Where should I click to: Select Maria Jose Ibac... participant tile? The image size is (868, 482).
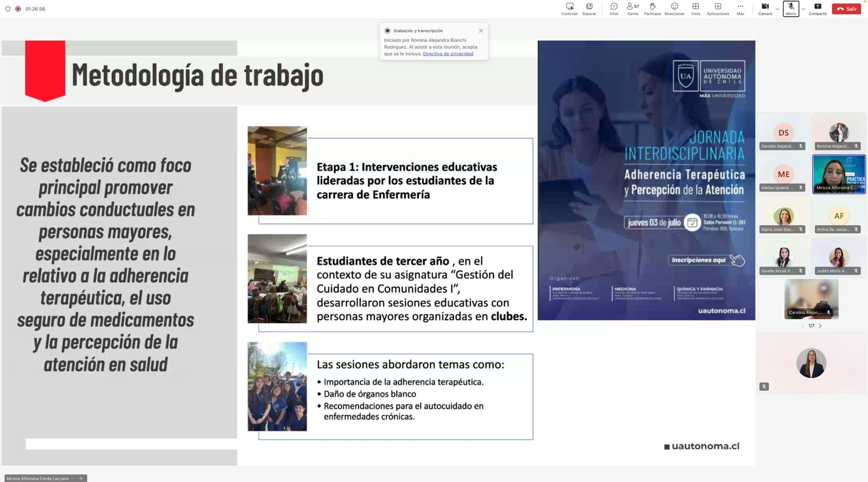783,215
